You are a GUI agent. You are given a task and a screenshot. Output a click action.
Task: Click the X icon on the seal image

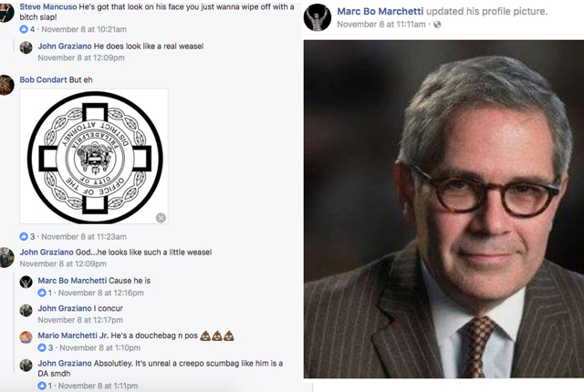tap(161, 218)
